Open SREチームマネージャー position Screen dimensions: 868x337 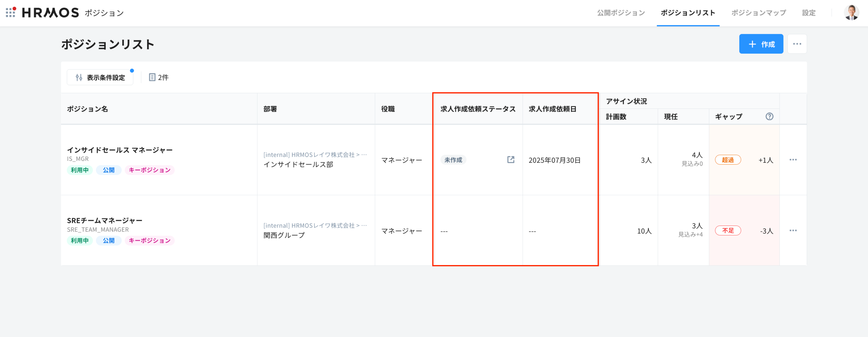pos(104,220)
